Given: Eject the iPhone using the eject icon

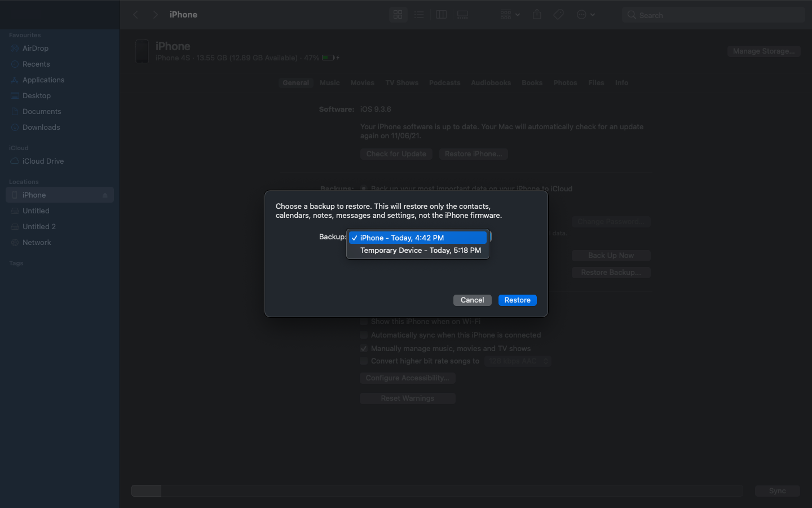Looking at the screenshot, I should click(x=105, y=195).
